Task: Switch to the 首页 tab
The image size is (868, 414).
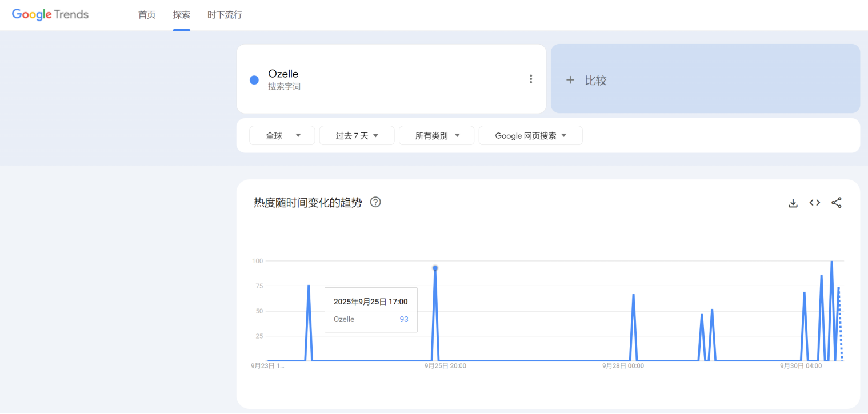Action: tap(146, 15)
